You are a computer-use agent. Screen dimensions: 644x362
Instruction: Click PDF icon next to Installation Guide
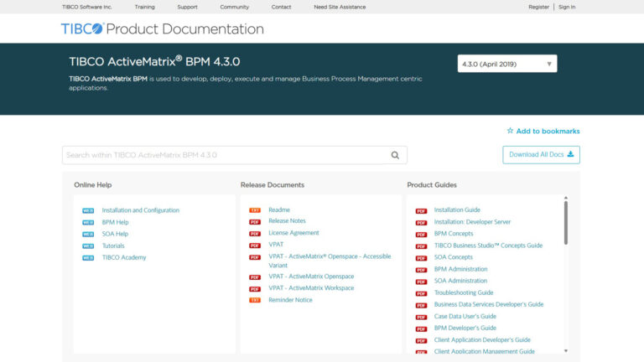click(421, 211)
